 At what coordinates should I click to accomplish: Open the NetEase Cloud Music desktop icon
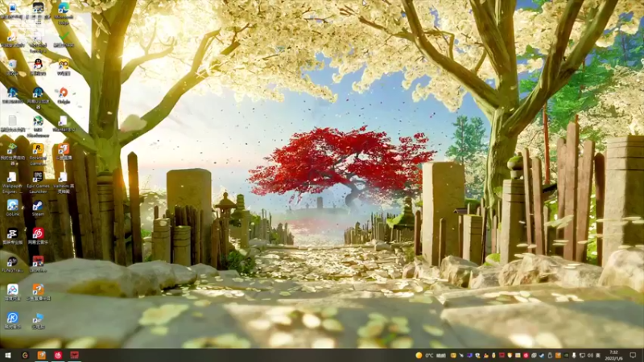(x=38, y=236)
